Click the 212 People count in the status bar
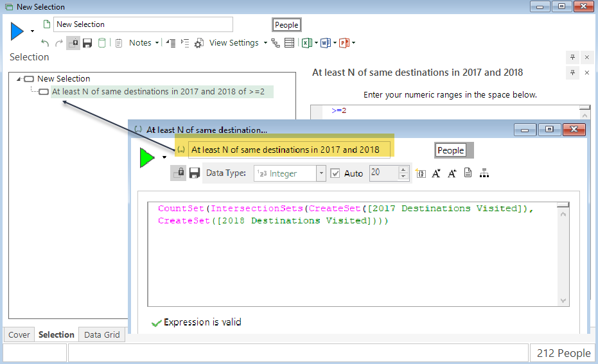 [x=563, y=353]
